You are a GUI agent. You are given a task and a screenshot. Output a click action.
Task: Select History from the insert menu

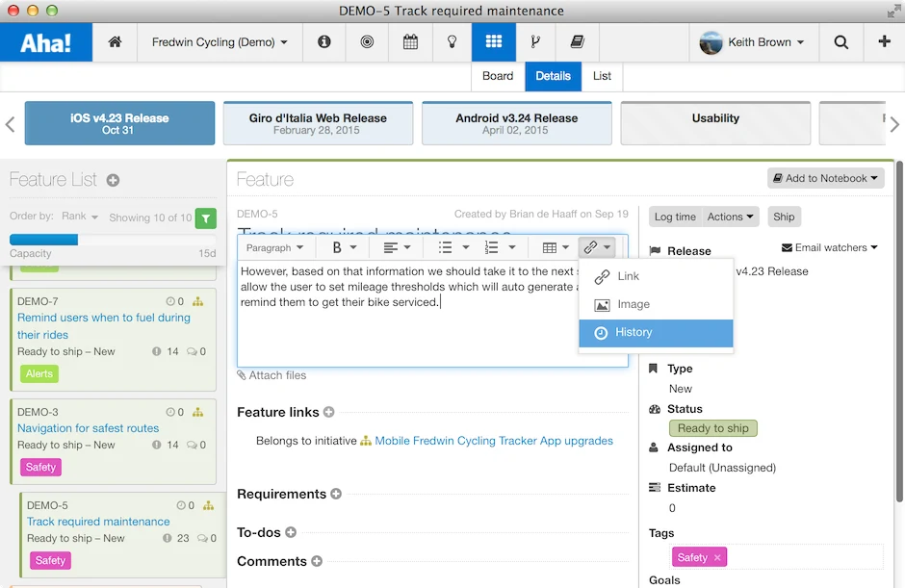click(x=656, y=333)
